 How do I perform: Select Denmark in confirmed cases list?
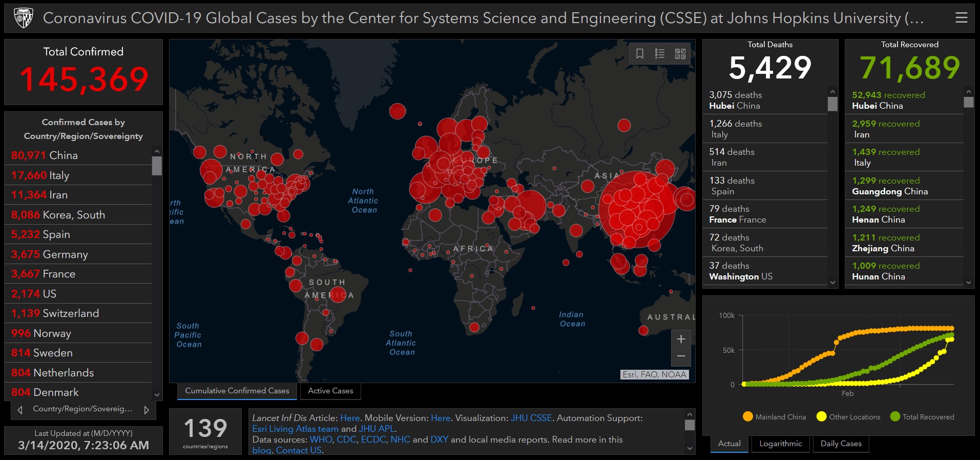[x=78, y=392]
